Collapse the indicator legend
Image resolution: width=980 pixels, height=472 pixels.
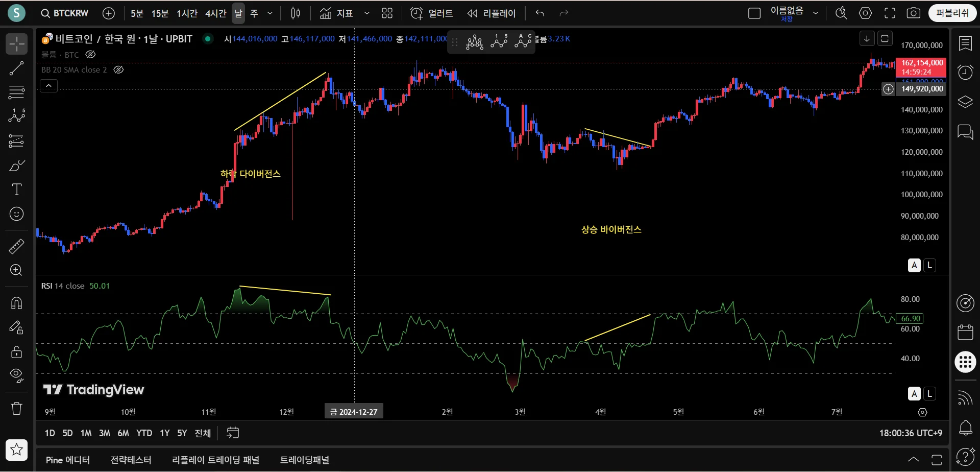(48, 86)
